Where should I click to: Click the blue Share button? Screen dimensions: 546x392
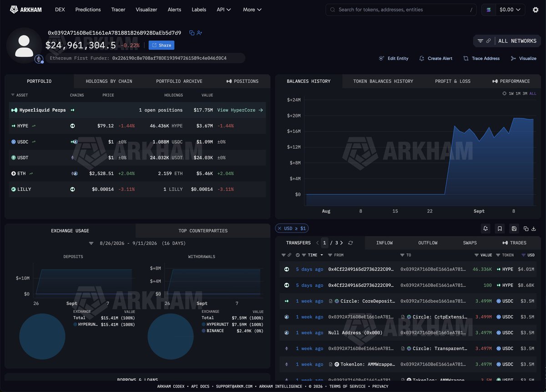[162, 45]
